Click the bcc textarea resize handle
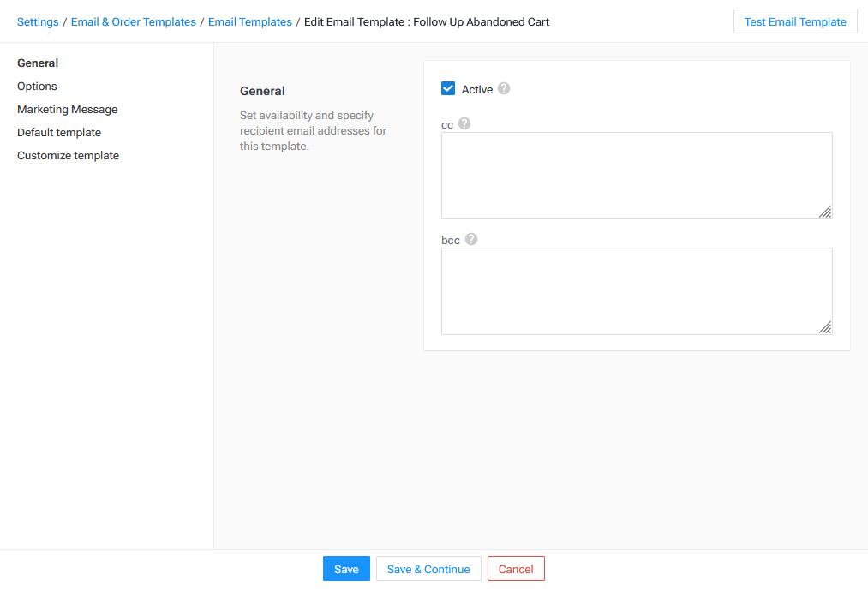 coord(825,327)
